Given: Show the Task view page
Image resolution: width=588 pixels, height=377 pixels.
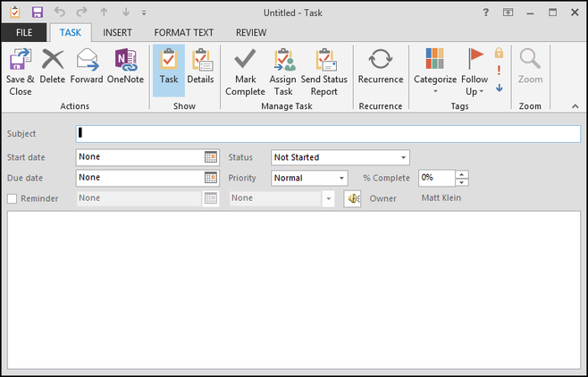Looking at the screenshot, I should [x=169, y=71].
